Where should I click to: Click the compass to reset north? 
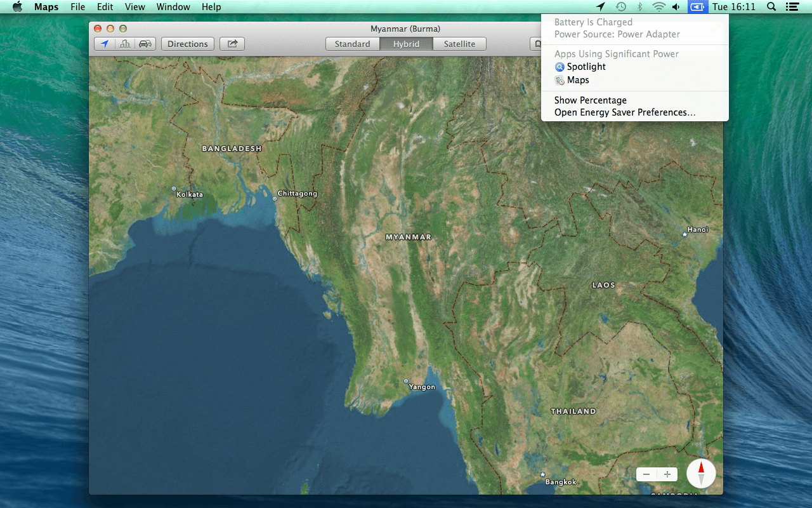(x=701, y=474)
